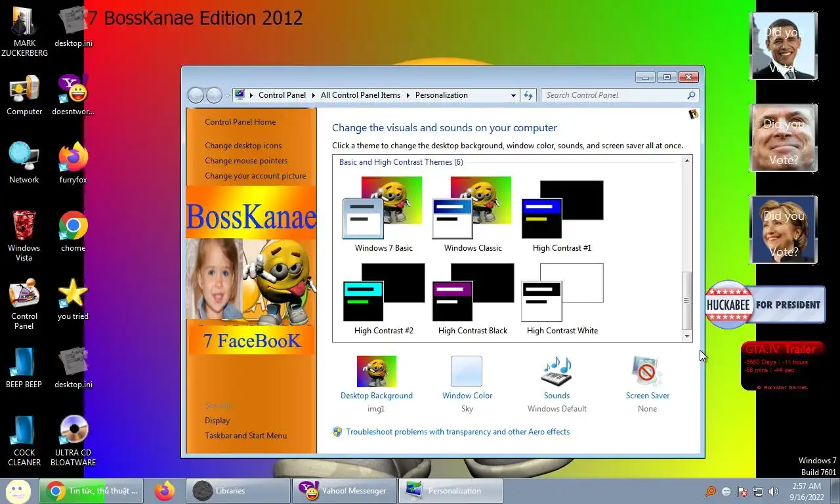Screen dimensions: 840x504
Task: Open Window Color Sky swatch
Action: [x=467, y=371]
